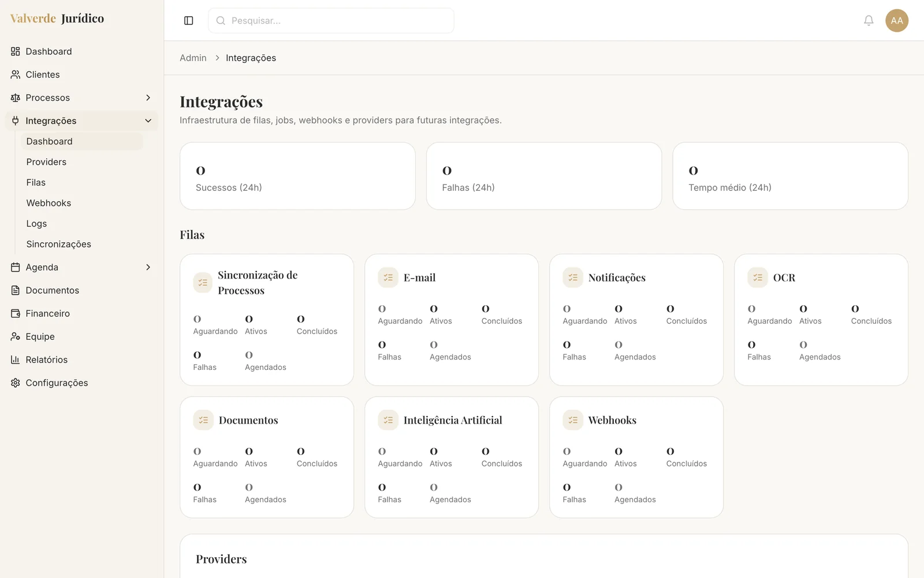Open the AA user avatar menu
The height and width of the screenshot is (578, 924).
tap(897, 21)
